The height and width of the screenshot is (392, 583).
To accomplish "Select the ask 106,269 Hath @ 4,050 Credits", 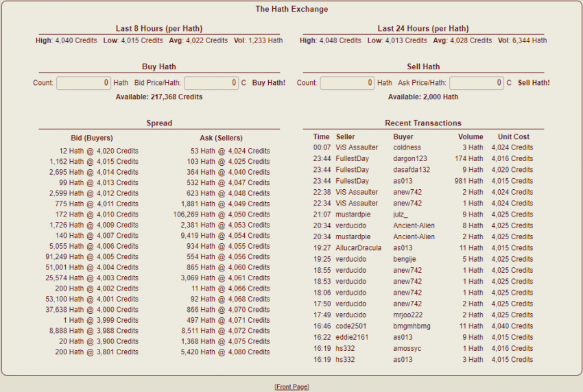I will (x=222, y=215).
